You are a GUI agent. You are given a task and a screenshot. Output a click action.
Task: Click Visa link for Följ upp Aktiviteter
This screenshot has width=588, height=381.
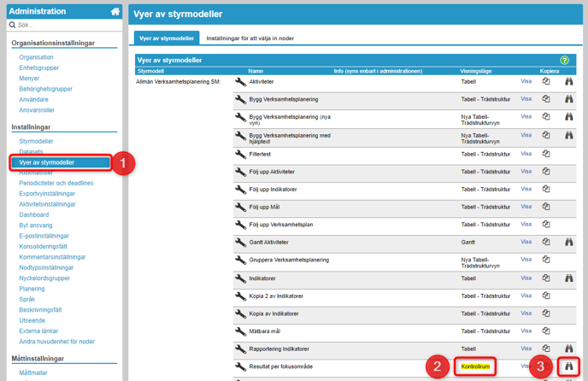pyautogui.click(x=526, y=172)
